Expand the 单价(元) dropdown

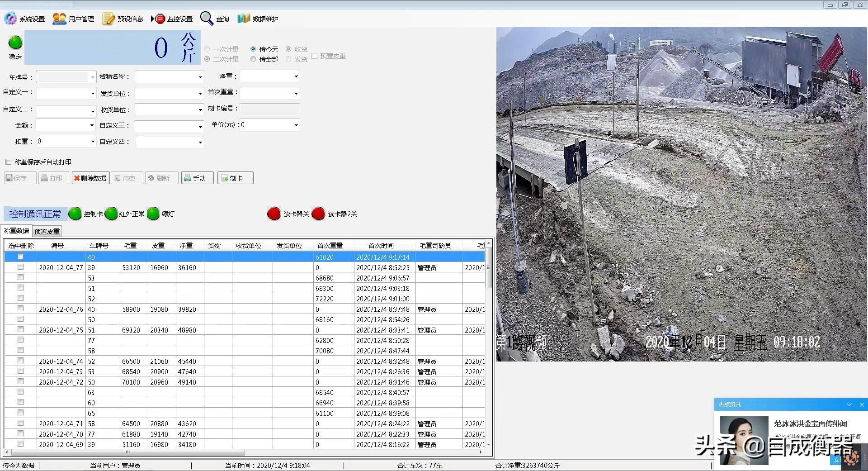pyautogui.click(x=296, y=125)
